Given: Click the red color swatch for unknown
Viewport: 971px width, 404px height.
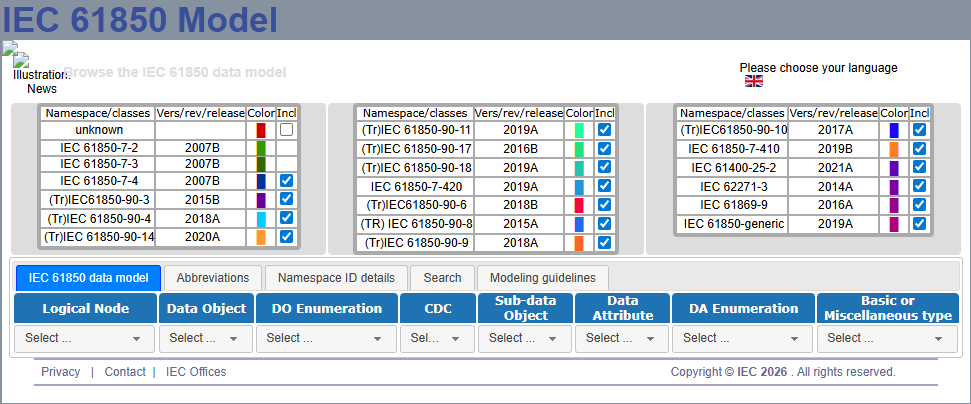Looking at the screenshot, I should 261,130.
